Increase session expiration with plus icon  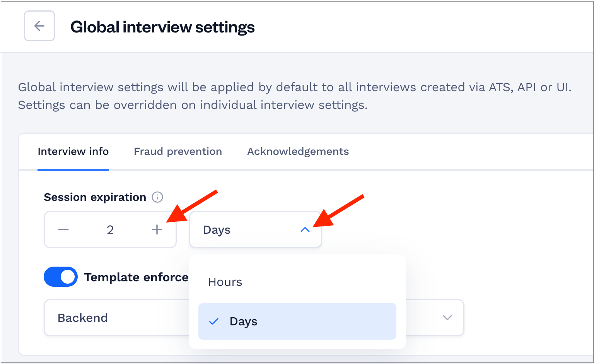click(157, 230)
